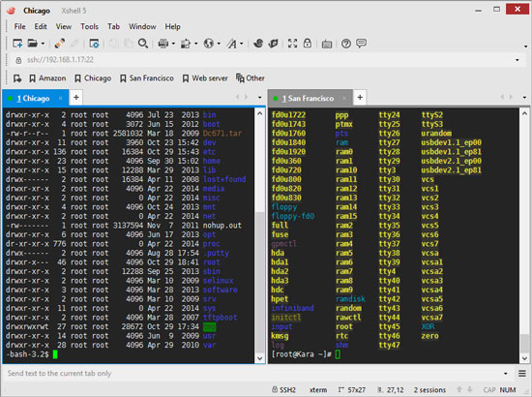Open the San Francisco session bookmark

pyautogui.click(x=147, y=78)
